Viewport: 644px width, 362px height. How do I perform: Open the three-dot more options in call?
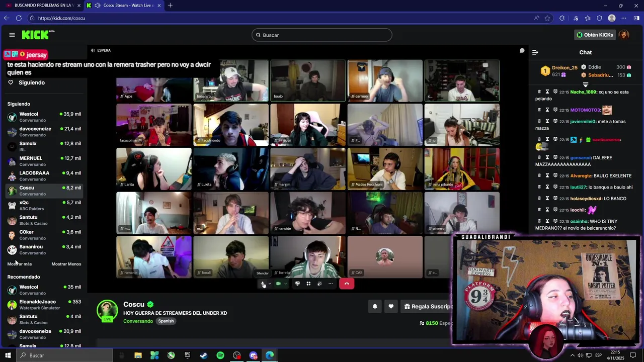coord(331,284)
